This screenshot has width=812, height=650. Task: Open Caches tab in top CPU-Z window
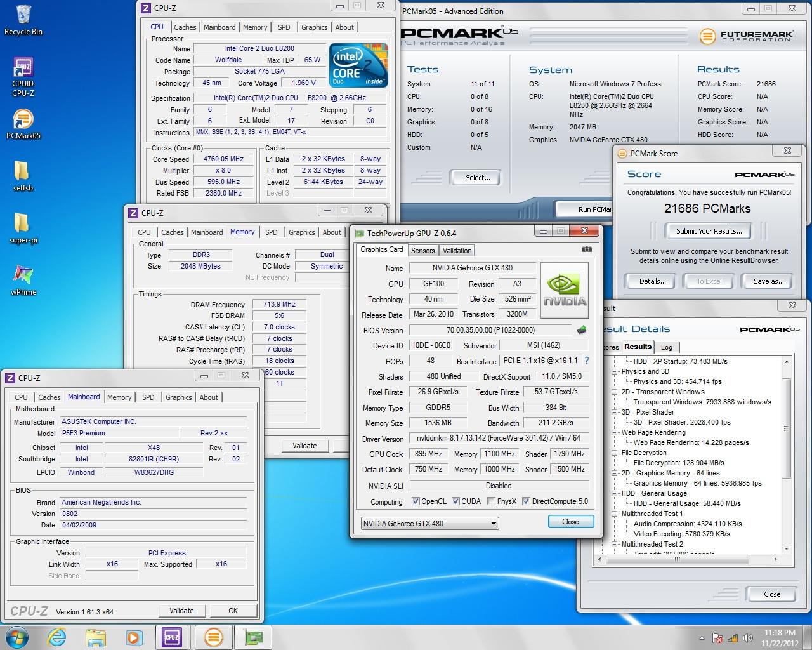pos(185,27)
